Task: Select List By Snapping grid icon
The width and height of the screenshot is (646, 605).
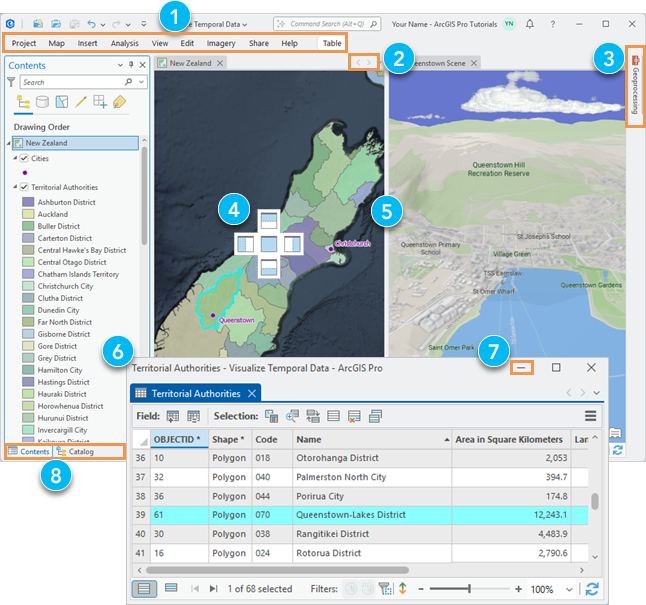Action: [x=100, y=102]
